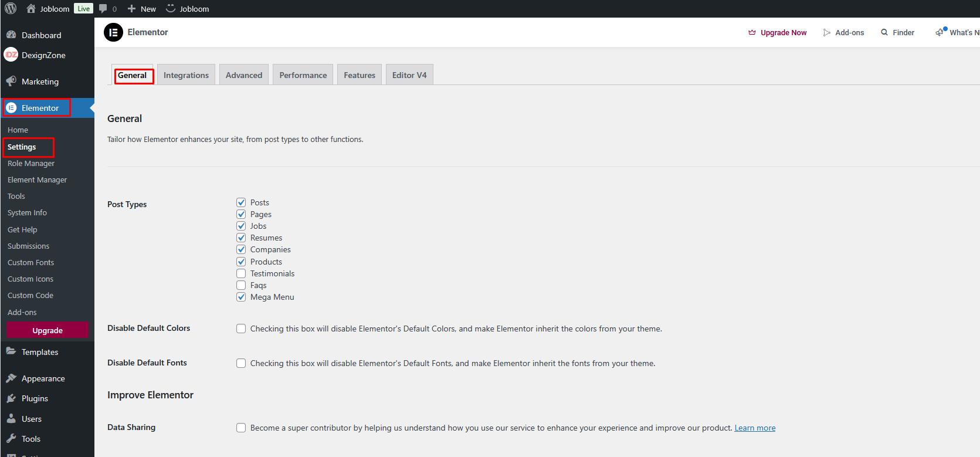The height and width of the screenshot is (457, 980).
Task: Switch to the Performance tab
Action: point(303,75)
